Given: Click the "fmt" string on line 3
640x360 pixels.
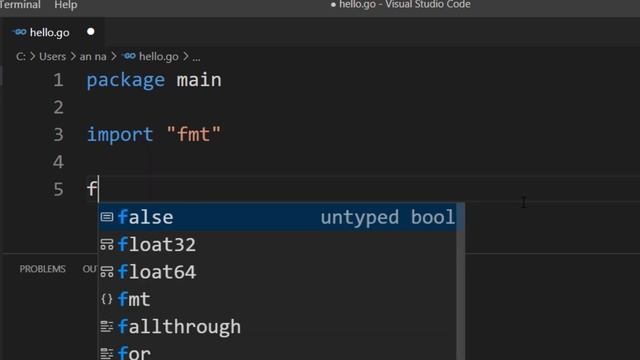Looking at the screenshot, I should click(193, 134).
